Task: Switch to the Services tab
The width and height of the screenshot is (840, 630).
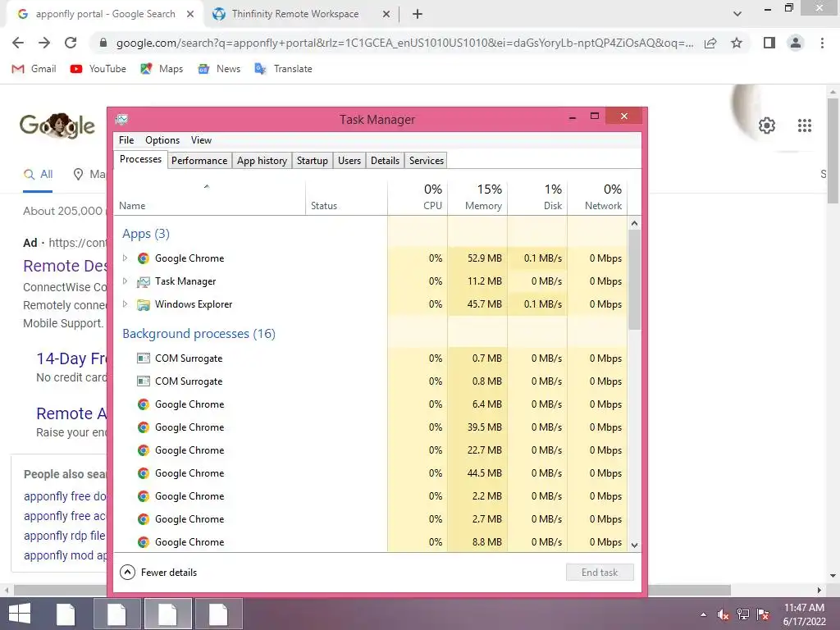Action: (427, 161)
